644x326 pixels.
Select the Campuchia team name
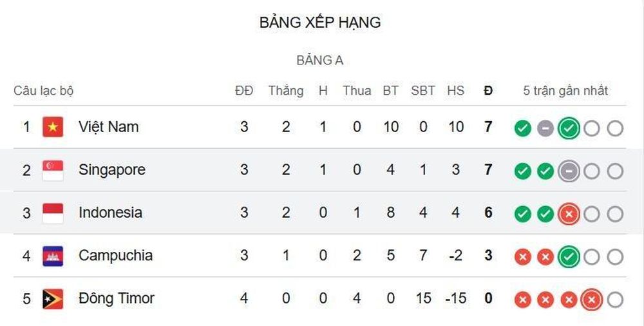[115, 256]
